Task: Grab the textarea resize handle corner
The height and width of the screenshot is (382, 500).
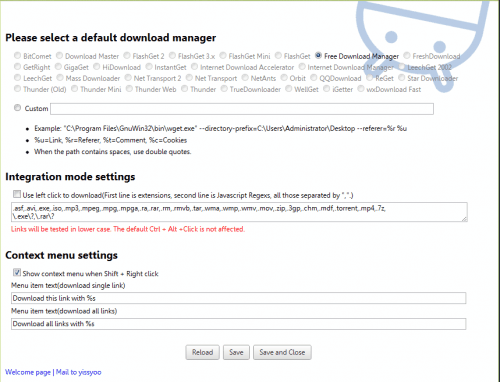Action: [465, 219]
